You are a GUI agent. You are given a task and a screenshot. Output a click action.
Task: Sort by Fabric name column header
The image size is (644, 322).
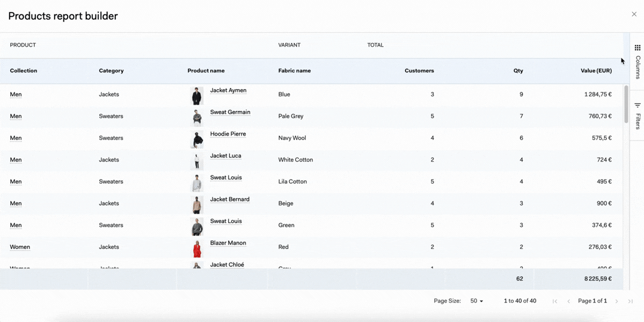(x=294, y=71)
